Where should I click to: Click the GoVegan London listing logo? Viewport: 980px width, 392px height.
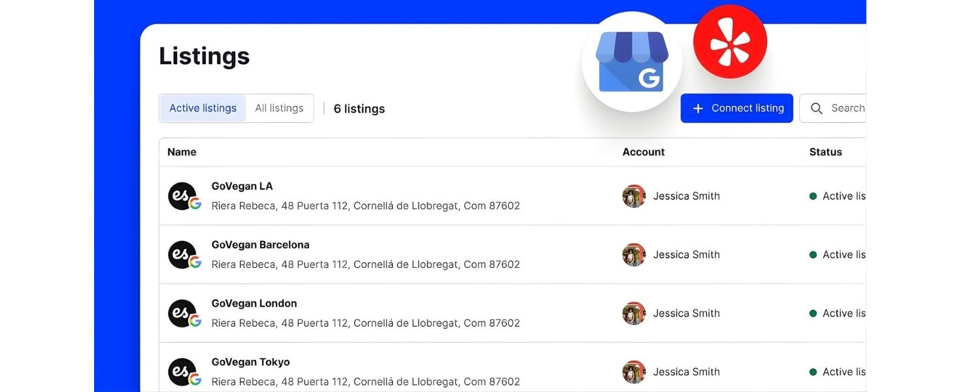(x=182, y=314)
